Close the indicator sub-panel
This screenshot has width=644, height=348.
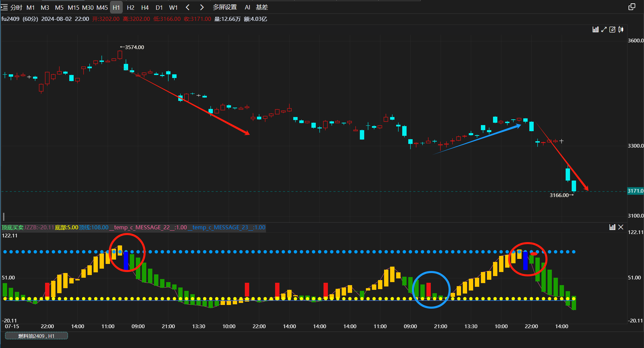pyautogui.click(x=621, y=227)
